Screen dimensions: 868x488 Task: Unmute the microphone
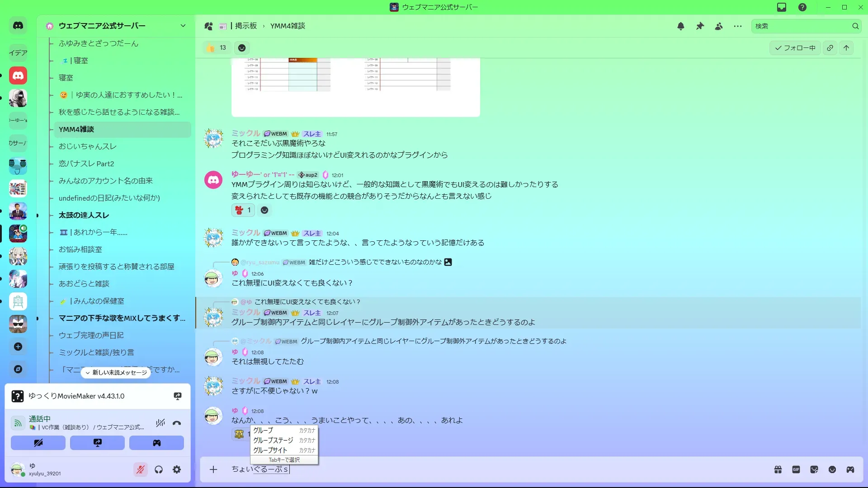141,469
